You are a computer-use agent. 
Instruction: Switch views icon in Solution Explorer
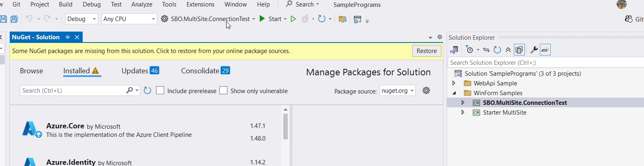tap(454, 50)
